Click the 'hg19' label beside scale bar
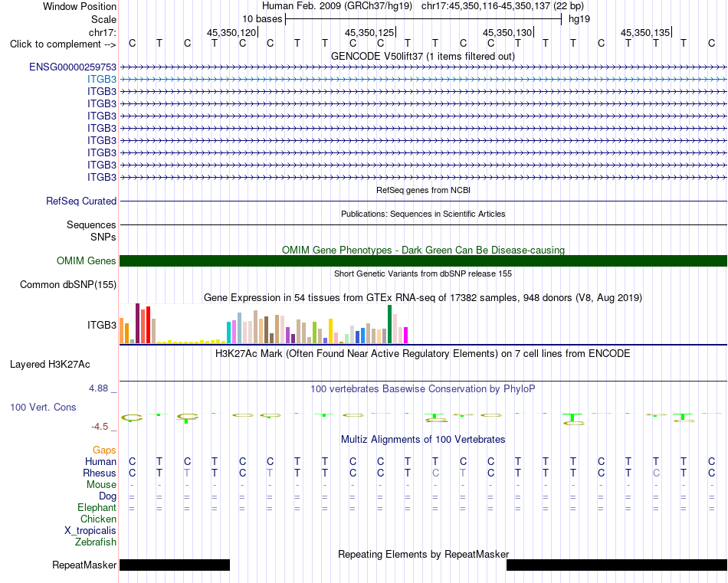The width and height of the screenshot is (728, 583). (x=579, y=19)
